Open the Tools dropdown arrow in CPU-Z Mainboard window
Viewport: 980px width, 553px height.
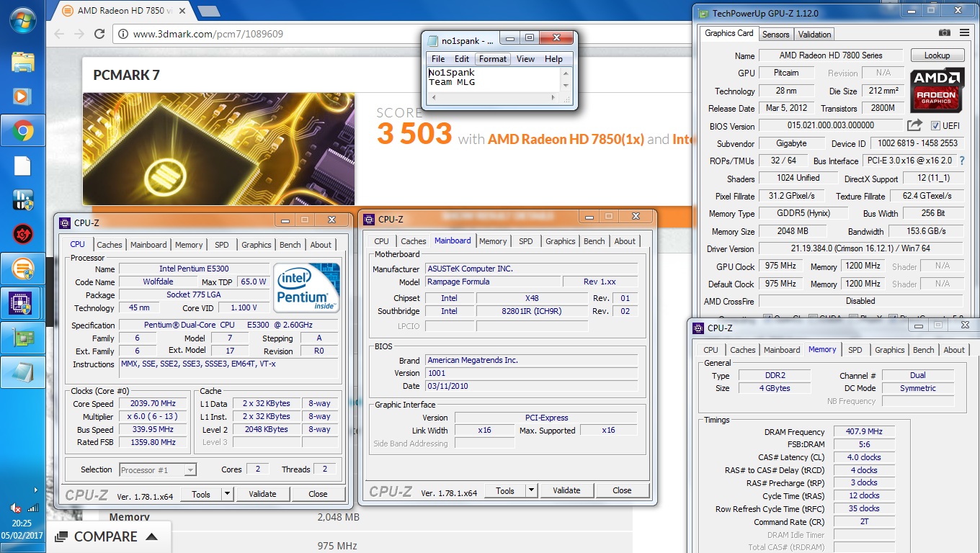click(531, 490)
